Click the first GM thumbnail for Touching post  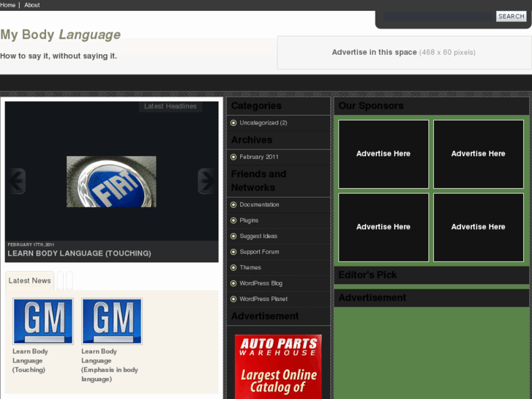(43, 321)
